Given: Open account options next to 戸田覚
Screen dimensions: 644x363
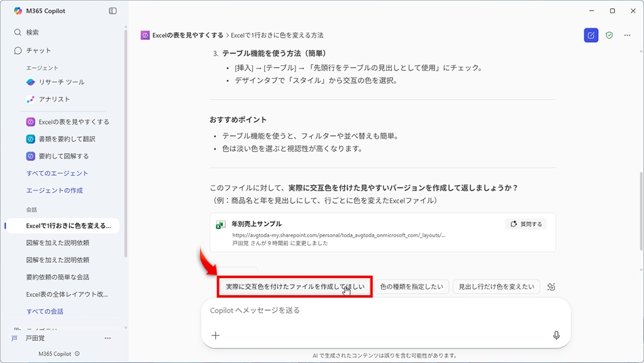Looking at the screenshot, I should pos(108,338).
